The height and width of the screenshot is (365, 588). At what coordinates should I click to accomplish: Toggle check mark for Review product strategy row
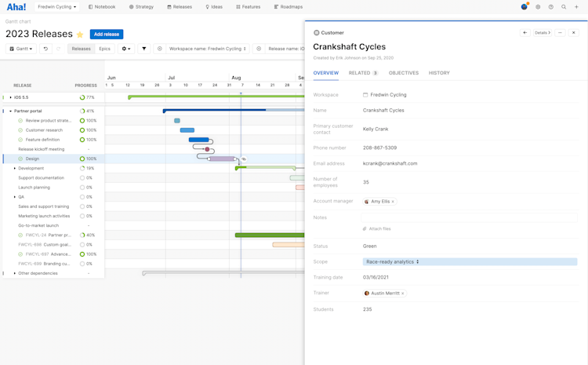(x=20, y=121)
